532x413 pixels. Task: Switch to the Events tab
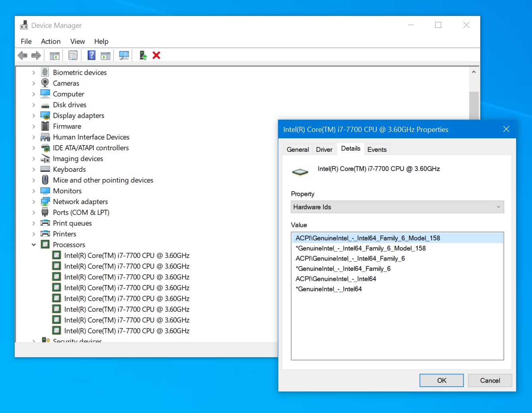pyautogui.click(x=377, y=149)
